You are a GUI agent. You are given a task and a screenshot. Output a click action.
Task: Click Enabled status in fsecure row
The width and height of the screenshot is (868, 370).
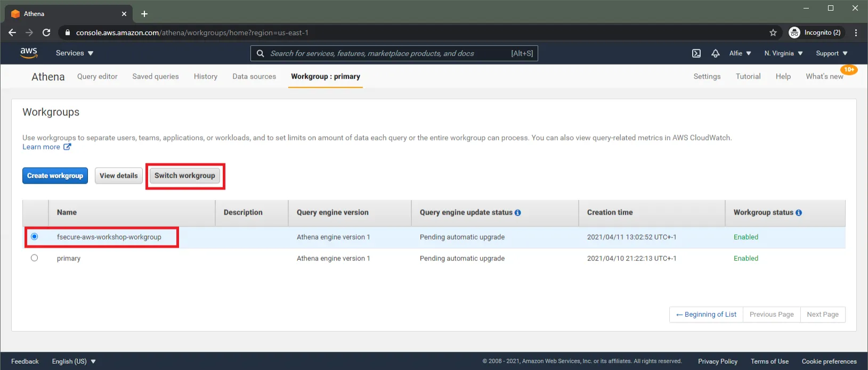tap(746, 237)
